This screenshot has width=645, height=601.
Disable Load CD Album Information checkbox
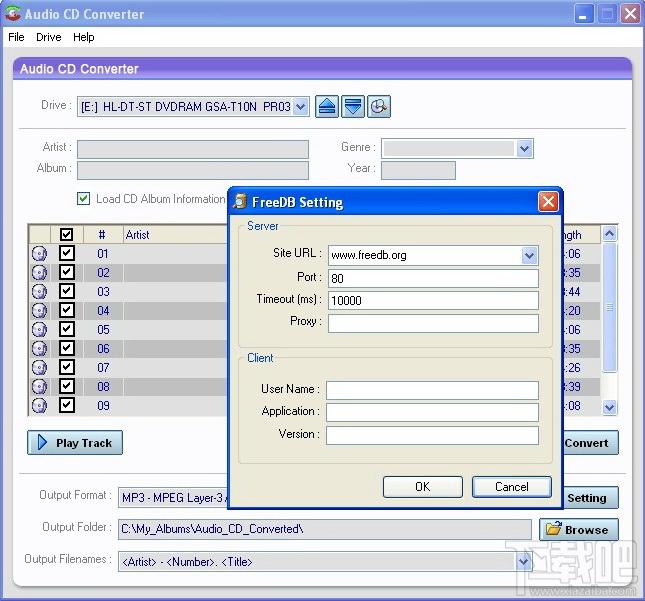[x=84, y=199]
